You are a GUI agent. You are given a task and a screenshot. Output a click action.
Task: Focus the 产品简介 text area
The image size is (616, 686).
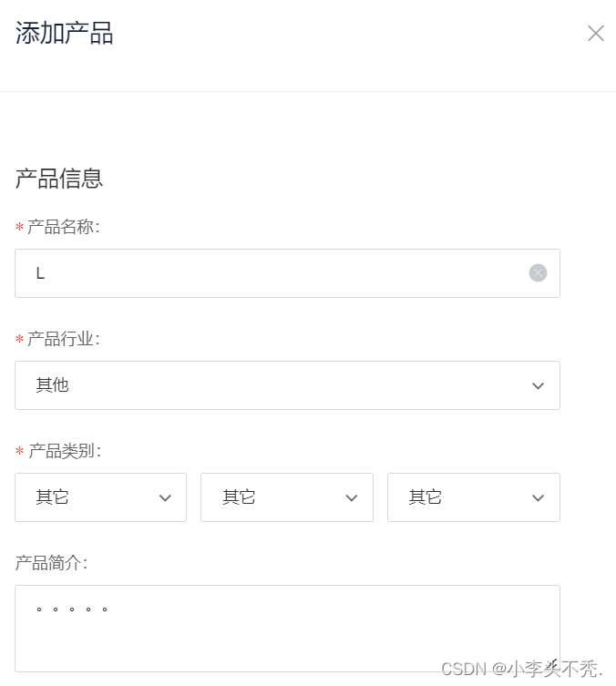tap(287, 629)
